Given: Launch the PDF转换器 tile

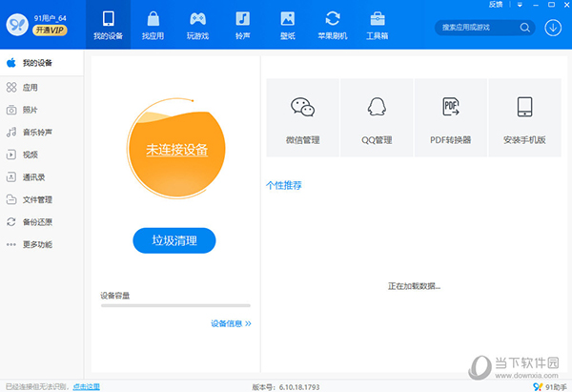Looking at the screenshot, I should [451, 117].
